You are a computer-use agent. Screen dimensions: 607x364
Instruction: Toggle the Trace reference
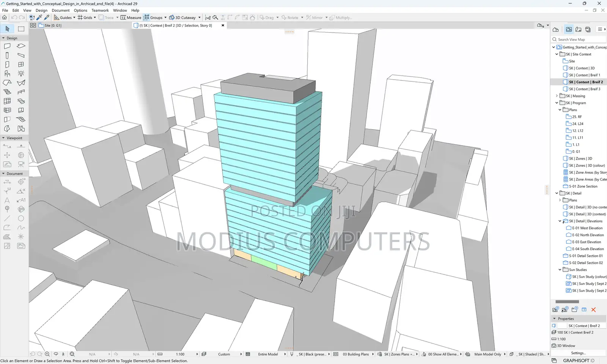(x=106, y=17)
